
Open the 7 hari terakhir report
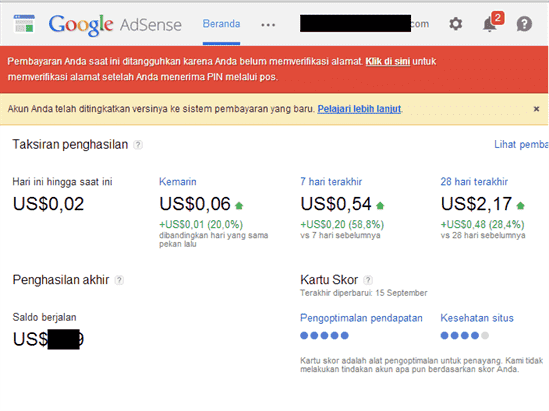tap(331, 182)
